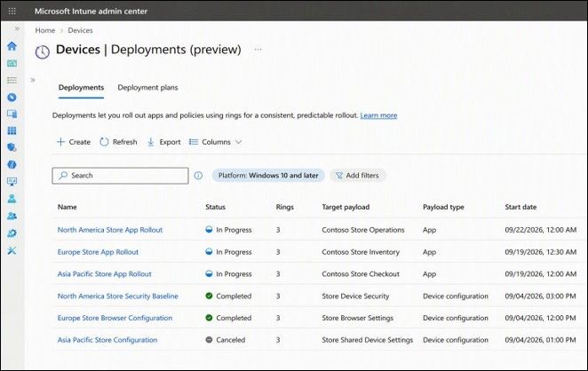588x371 pixels.
Task: Open the Learn more link
Action: pyautogui.click(x=378, y=115)
